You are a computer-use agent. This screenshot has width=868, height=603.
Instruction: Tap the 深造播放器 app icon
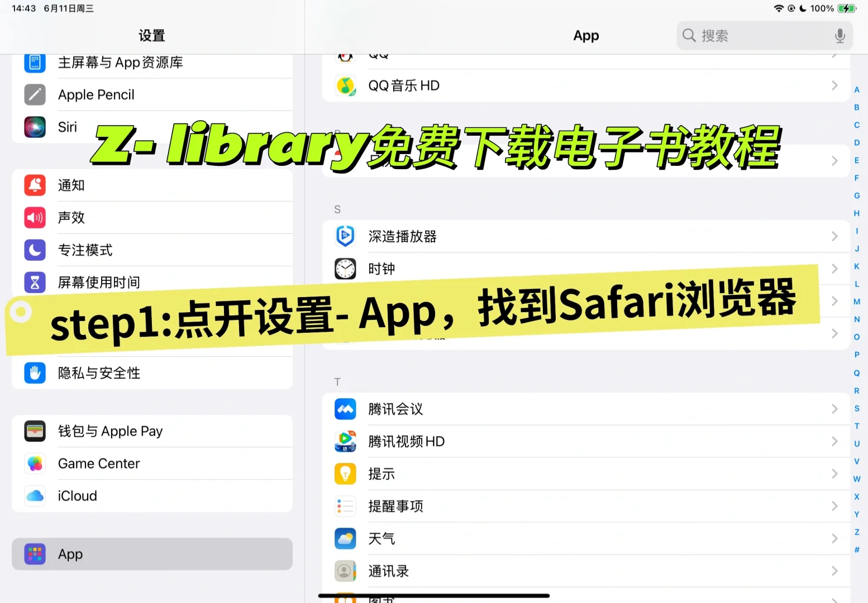coord(345,236)
